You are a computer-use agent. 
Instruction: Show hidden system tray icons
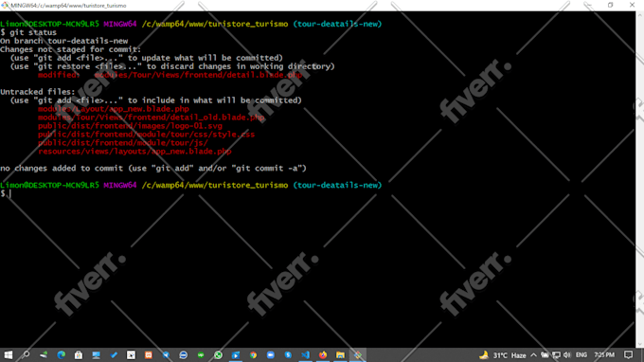pyautogui.click(x=533, y=355)
